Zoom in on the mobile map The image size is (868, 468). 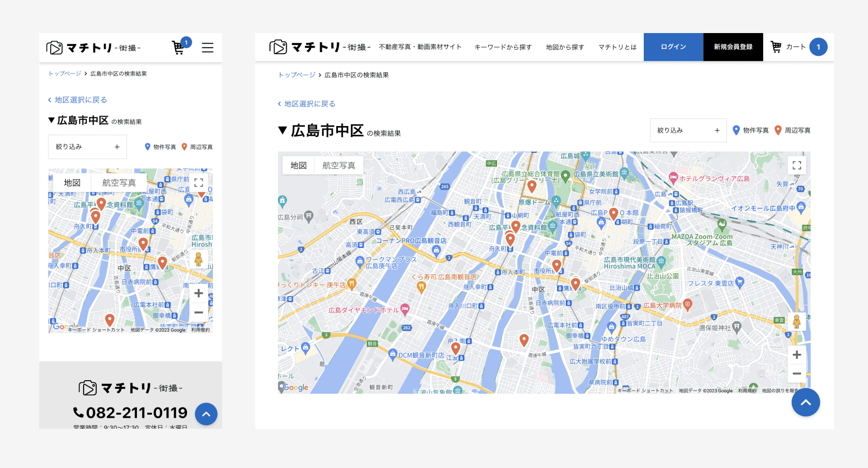click(x=198, y=293)
